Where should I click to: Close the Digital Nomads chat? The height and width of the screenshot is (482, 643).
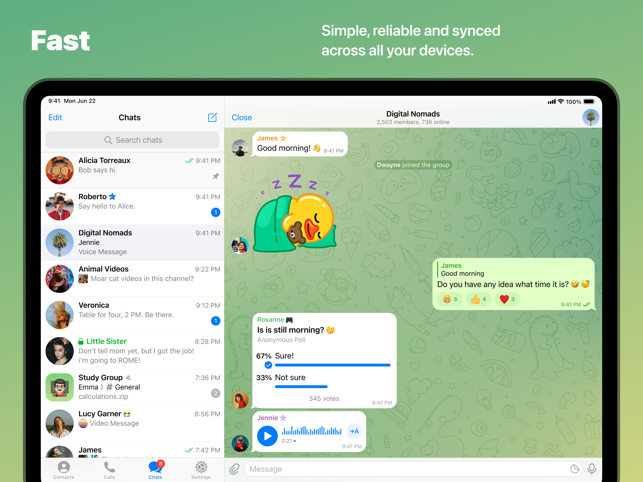pos(242,117)
